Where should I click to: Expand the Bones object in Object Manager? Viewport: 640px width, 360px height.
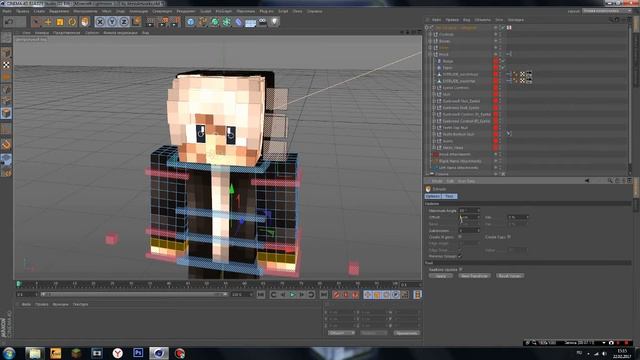430,41
